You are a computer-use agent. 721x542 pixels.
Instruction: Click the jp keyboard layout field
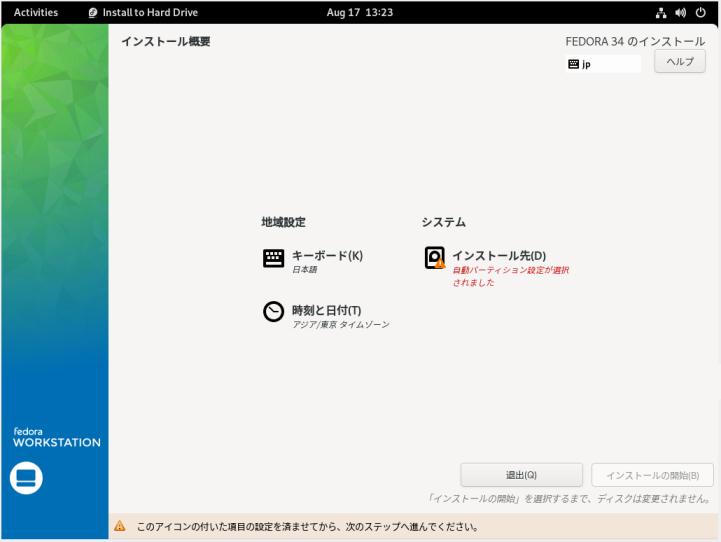(x=603, y=64)
